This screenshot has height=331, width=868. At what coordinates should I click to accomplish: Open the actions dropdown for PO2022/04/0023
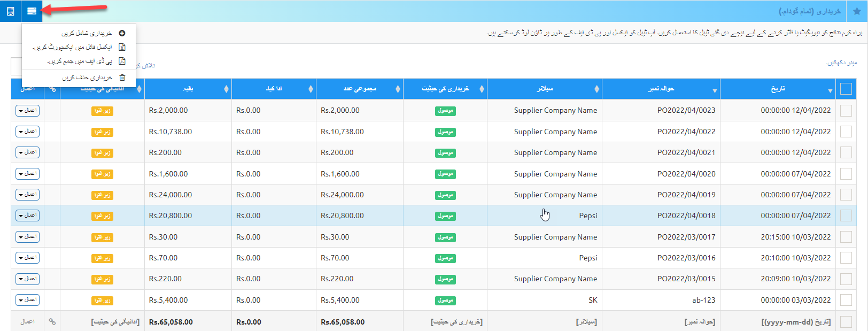click(x=27, y=111)
